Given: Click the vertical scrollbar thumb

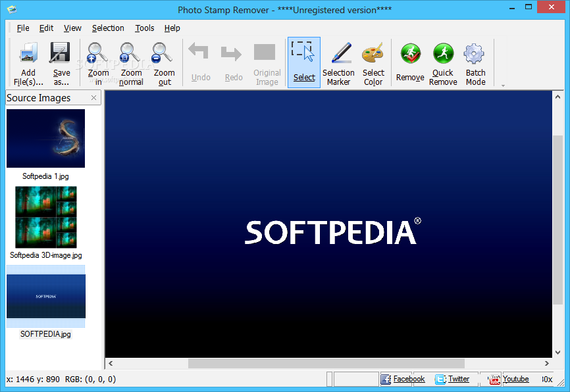Looking at the screenshot, I should [557, 220].
